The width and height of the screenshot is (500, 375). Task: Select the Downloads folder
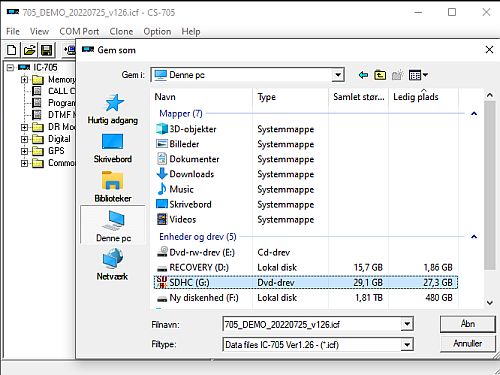(x=185, y=174)
